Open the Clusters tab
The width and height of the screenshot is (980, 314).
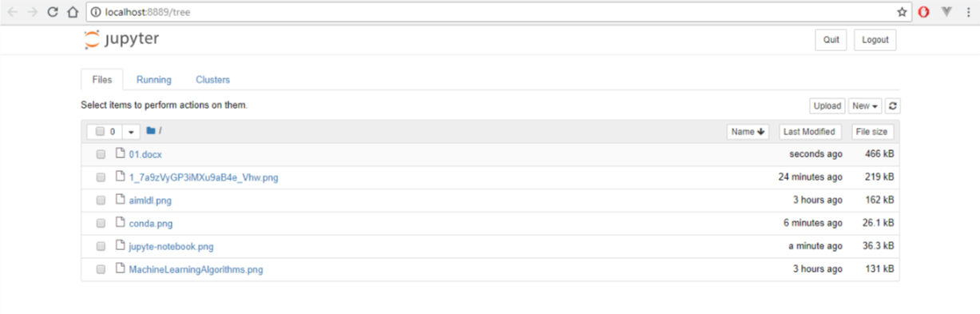tap(212, 80)
